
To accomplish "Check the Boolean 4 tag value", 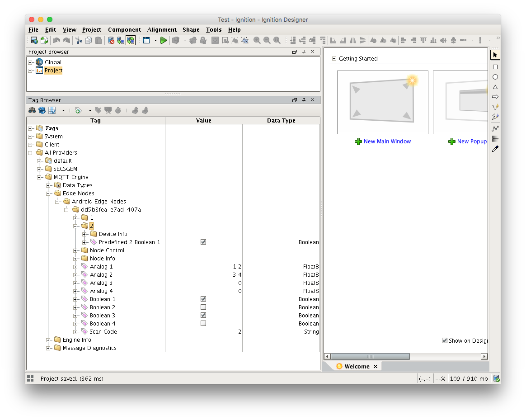I will point(203,323).
